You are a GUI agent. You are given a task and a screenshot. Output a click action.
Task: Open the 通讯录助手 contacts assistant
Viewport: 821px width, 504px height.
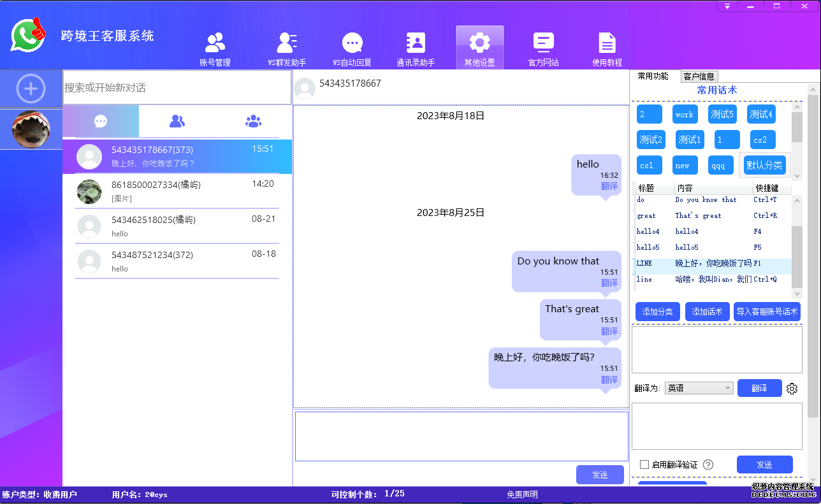[416, 47]
